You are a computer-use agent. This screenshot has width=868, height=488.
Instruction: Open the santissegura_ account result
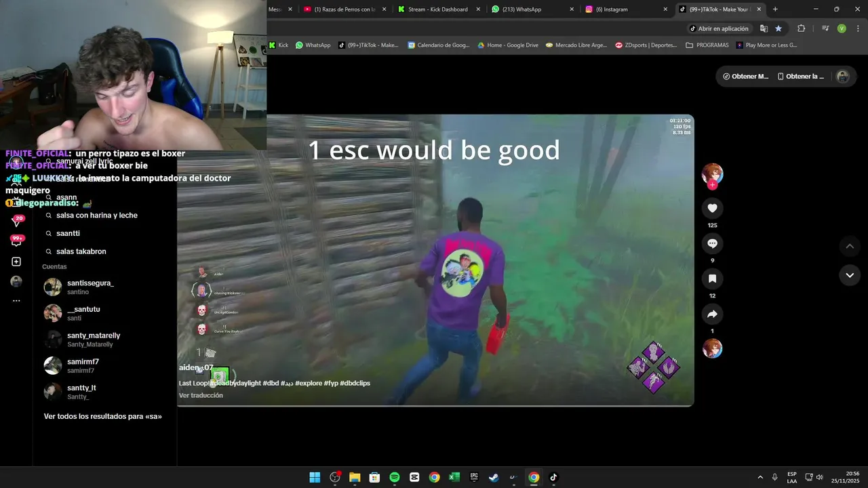[x=105, y=287]
